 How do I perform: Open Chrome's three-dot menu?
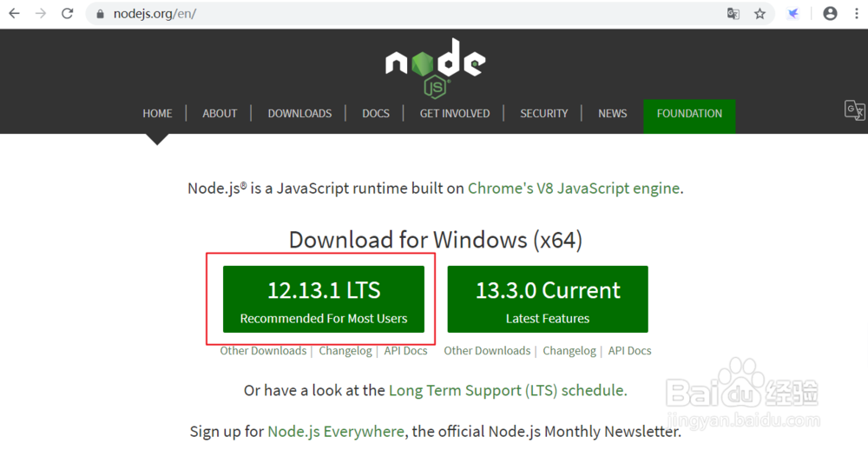pos(857,14)
